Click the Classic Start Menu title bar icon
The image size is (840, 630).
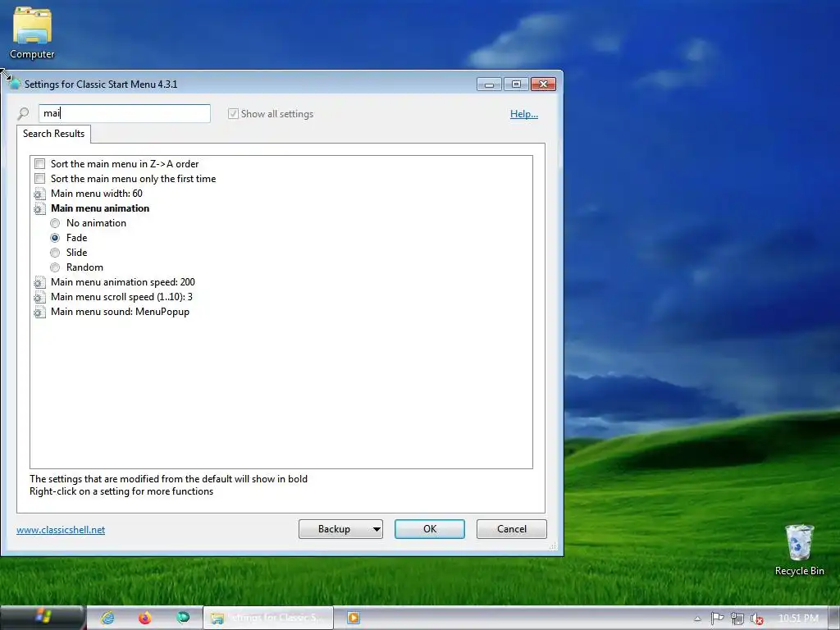click(x=14, y=84)
